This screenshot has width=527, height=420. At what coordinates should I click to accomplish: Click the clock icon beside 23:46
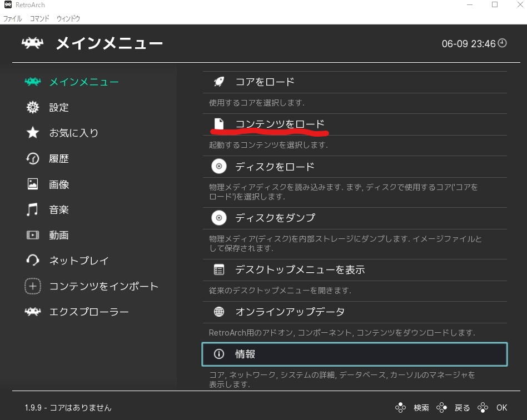pyautogui.click(x=502, y=43)
